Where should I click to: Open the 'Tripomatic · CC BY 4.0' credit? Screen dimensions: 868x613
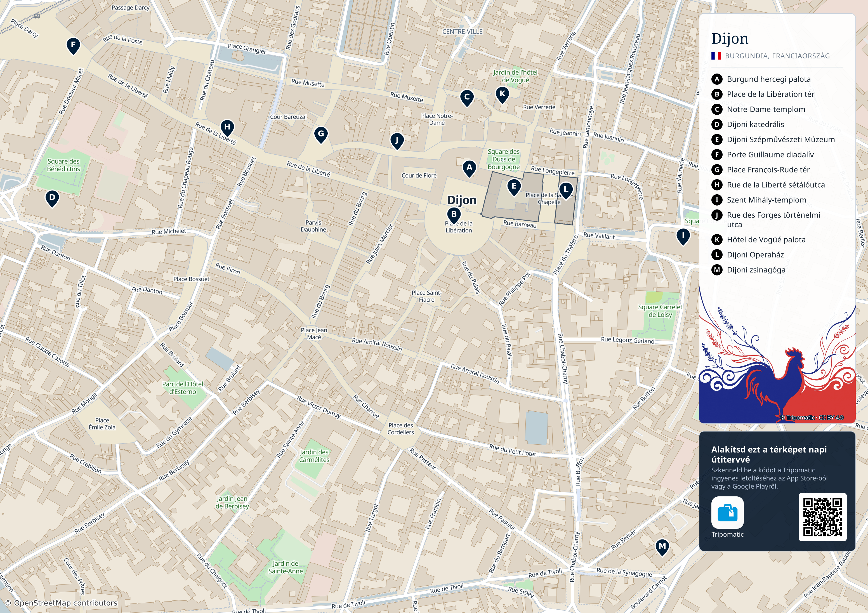click(x=812, y=418)
